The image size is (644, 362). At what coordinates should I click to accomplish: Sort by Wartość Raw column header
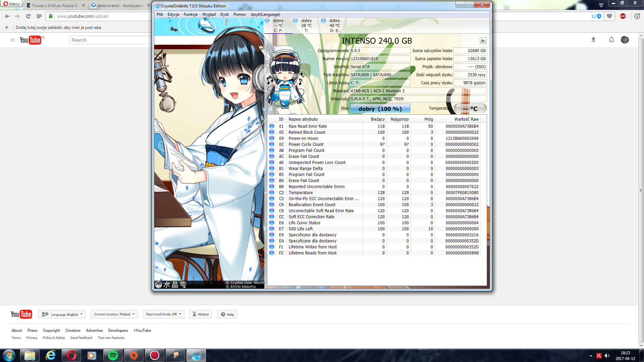[x=458, y=119]
